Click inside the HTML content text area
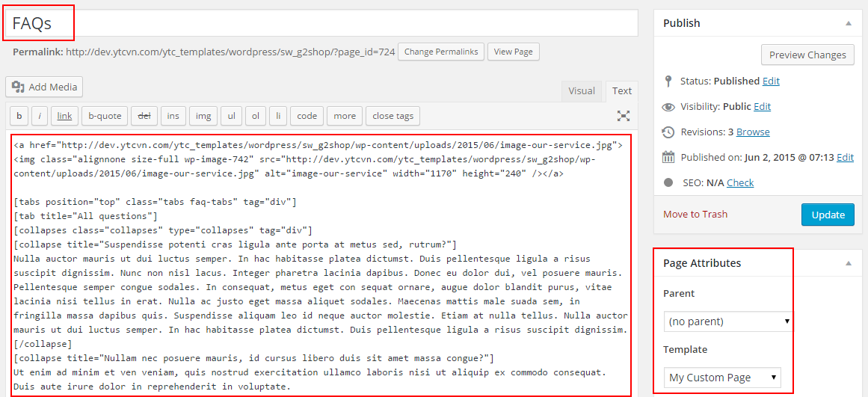 pyautogui.click(x=321, y=264)
